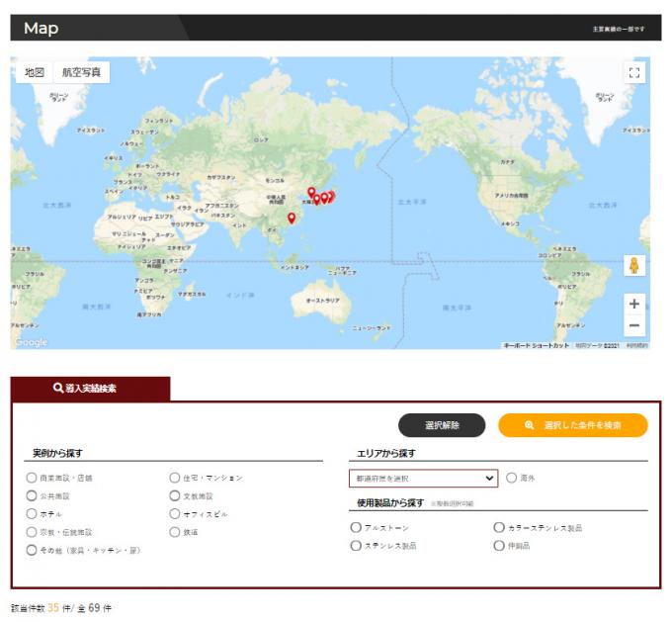Select the 商業施設・店舗 radio option
Image resolution: width=672 pixels, height=622 pixels.
coord(32,478)
